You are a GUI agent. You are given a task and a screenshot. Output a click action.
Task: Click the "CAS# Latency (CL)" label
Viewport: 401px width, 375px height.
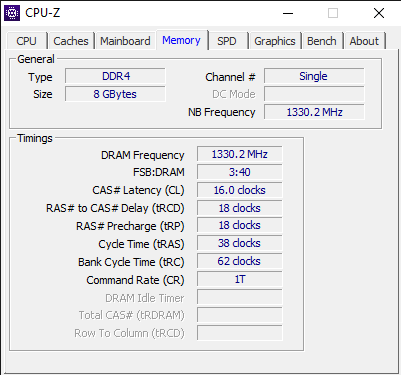(x=138, y=190)
